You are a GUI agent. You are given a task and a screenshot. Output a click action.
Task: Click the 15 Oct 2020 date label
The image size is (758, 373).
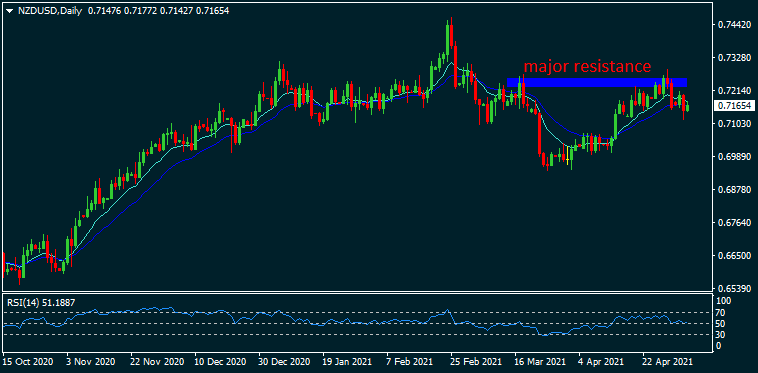click(x=29, y=361)
